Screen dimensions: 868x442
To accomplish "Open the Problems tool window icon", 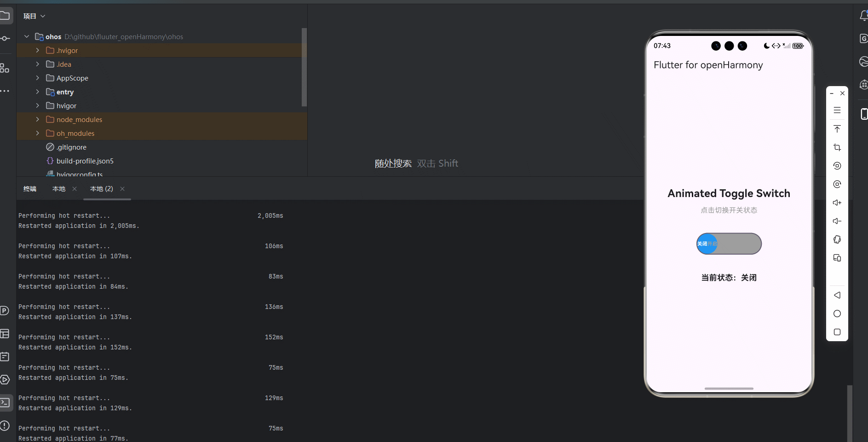I will 5,426.
